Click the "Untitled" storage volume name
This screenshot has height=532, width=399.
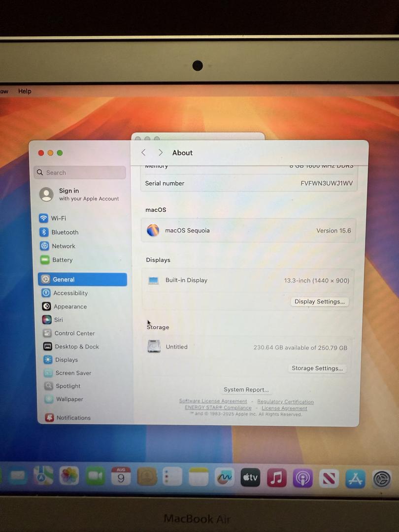coord(176,347)
